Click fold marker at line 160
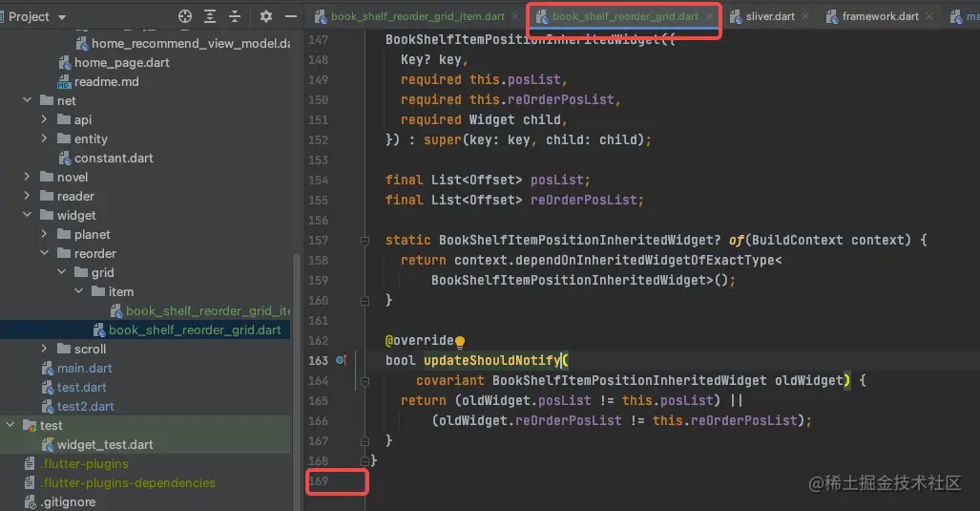The width and height of the screenshot is (980, 511). [365, 300]
